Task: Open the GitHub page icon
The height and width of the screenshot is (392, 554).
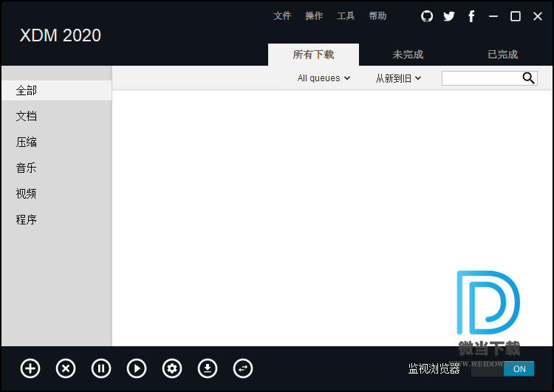Action: click(427, 16)
